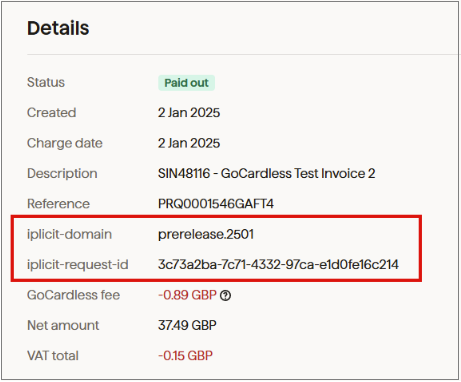The image size is (461, 382).
Task: Click the -0.89 GBP fee amount
Action: [x=187, y=295]
